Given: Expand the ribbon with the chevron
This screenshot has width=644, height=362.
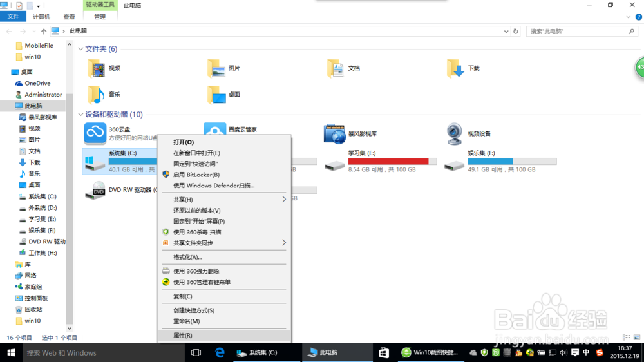Looking at the screenshot, I should tap(628, 17).
